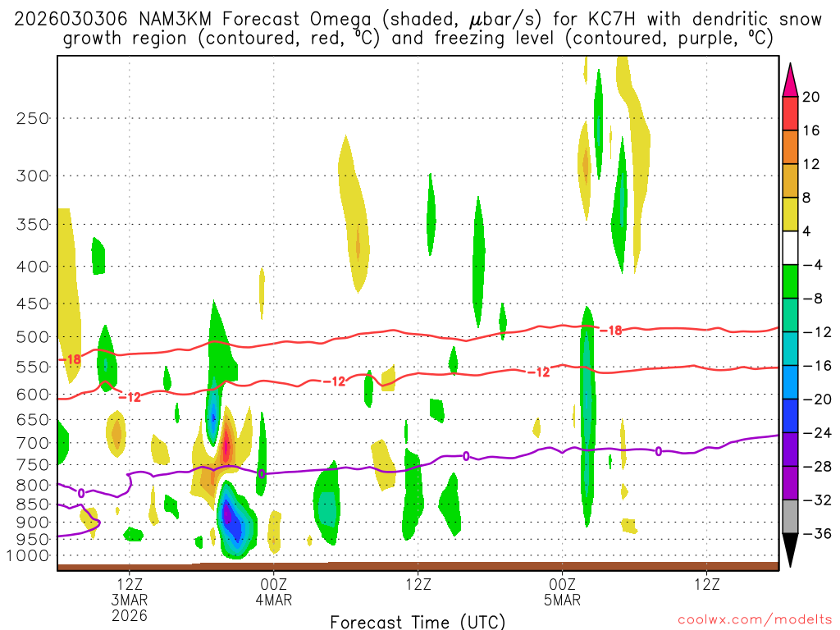Click the white color bar segment between 4 and -4

pos(790,249)
